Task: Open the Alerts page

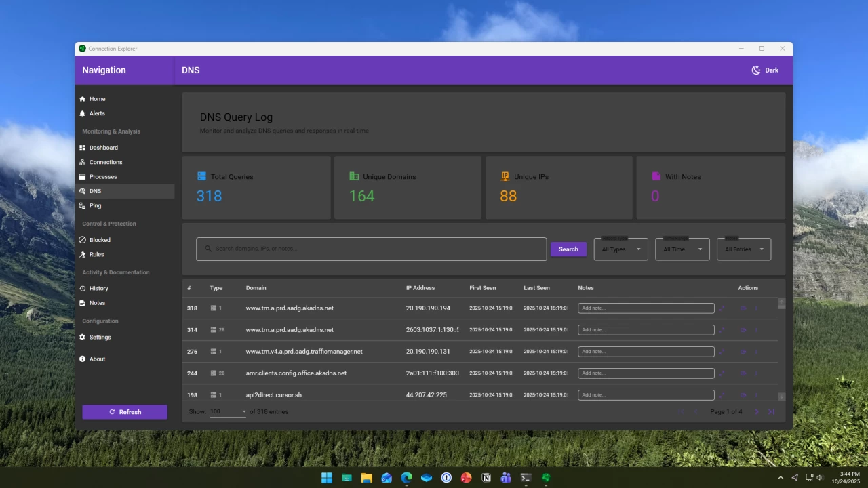Action: [97, 113]
